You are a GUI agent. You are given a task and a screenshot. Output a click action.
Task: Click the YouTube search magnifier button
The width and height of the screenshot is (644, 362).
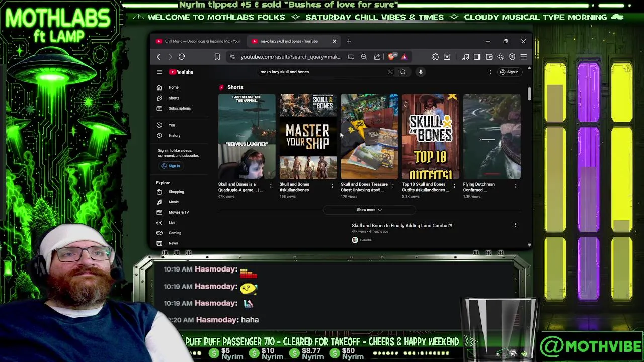tap(403, 72)
